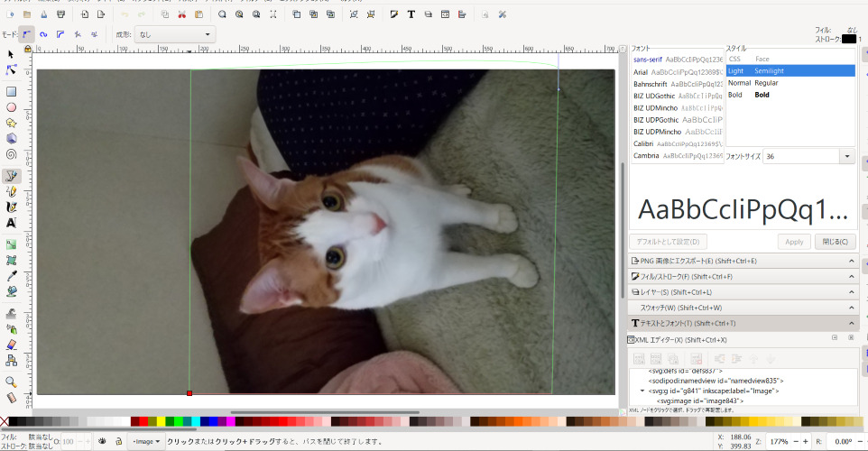Click the Apply button
This screenshot has width=868, height=451.
pyautogui.click(x=794, y=242)
